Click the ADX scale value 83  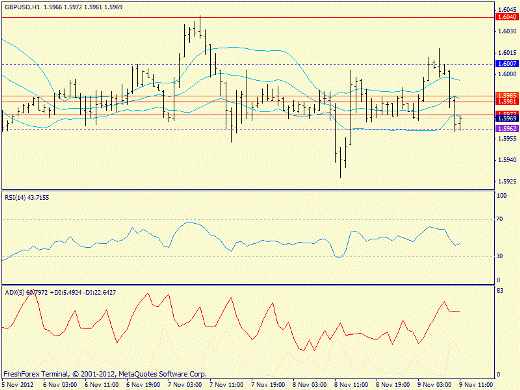click(500, 291)
